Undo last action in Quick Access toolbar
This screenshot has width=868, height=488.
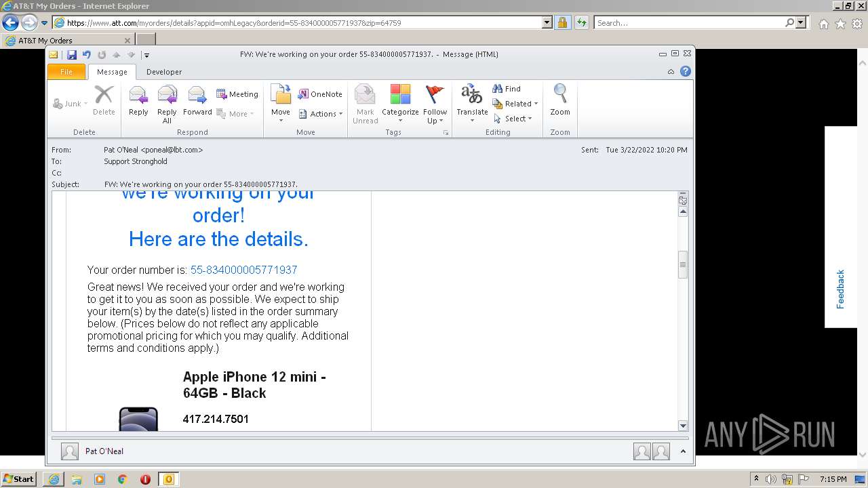(x=87, y=55)
